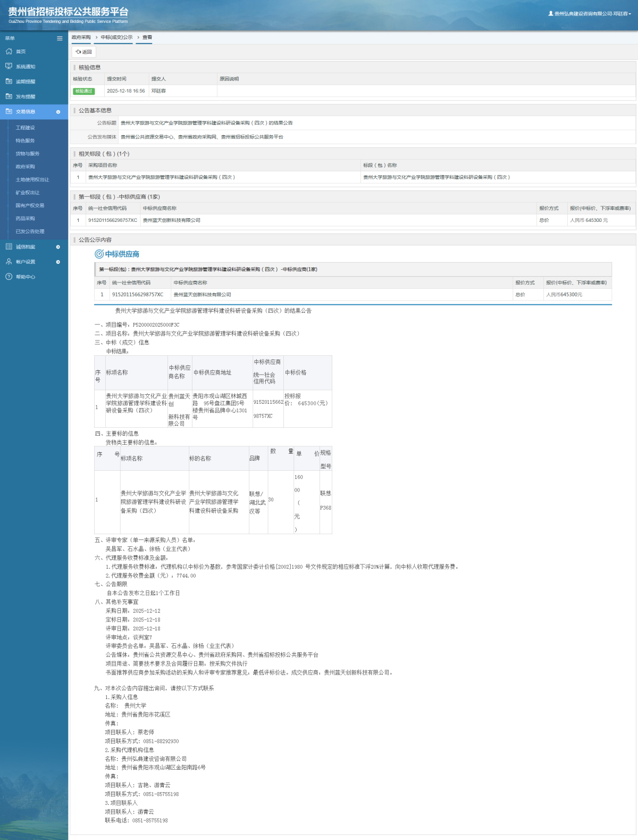Open 已发公告处理 sidebar item
Viewport: 638px width, 840px height.
tap(30, 231)
